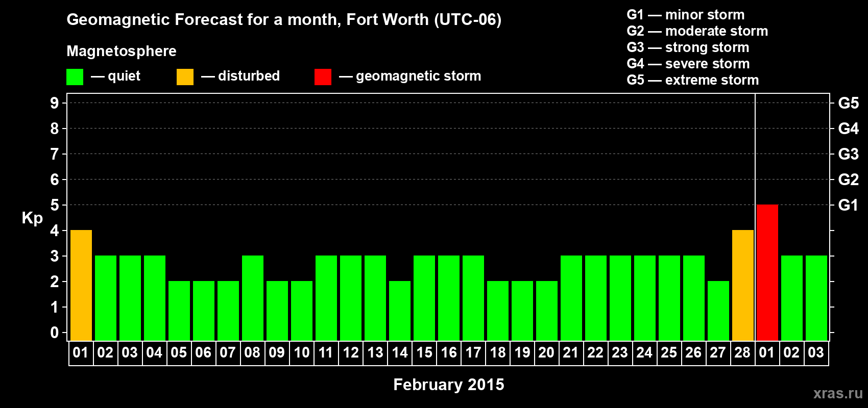Click the 'G5 — extreme storm' legend line
868x408 pixels.
point(692,80)
